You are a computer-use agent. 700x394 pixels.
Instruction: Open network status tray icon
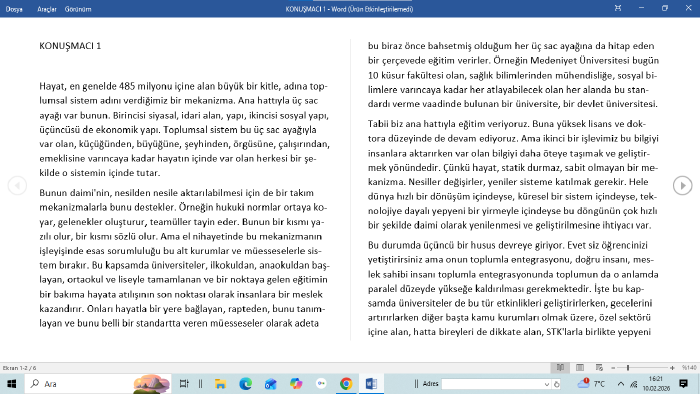coord(633,384)
